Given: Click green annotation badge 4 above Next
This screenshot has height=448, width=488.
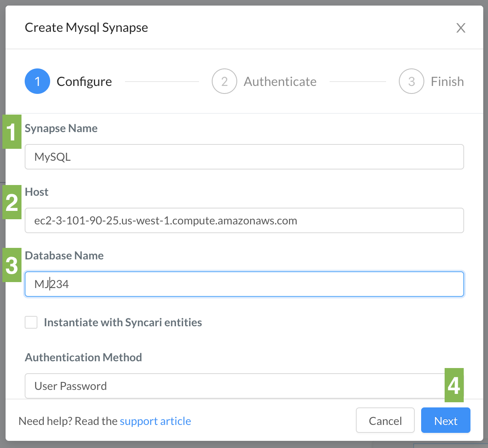Looking at the screenshot, I should pos(454,385).
